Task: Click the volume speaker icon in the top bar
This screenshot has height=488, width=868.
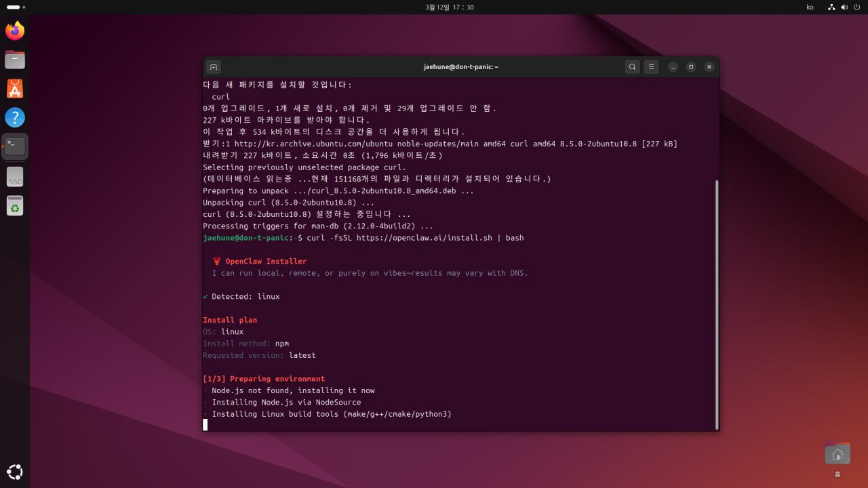Action: click(x=844, y=7)
